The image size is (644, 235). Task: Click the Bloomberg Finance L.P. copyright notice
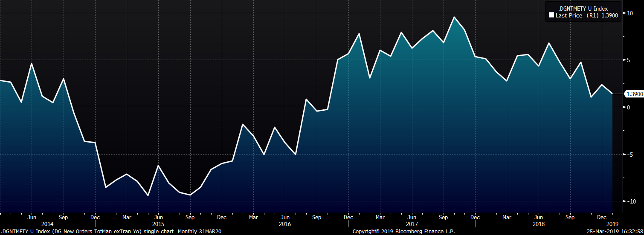coord(403,232)
